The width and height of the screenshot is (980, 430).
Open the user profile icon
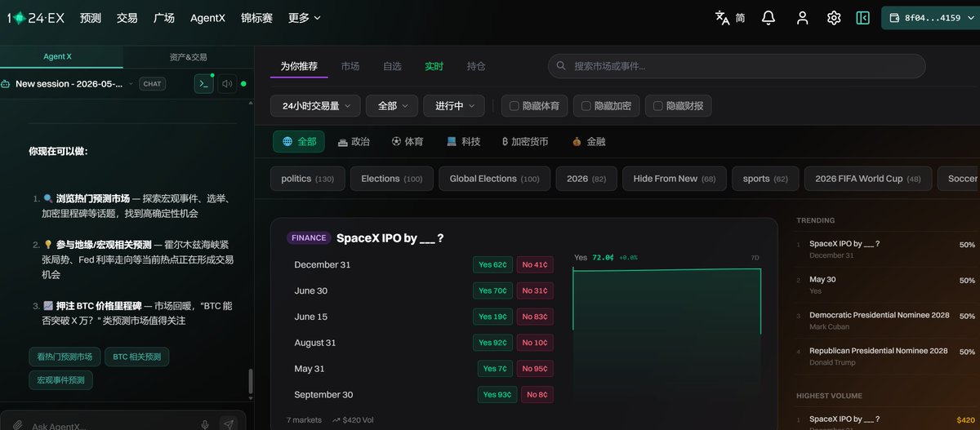click(x=802, y=18)
